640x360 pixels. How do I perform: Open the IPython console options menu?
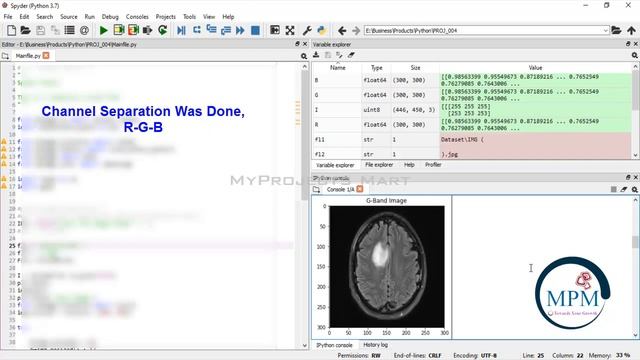pyautogui.click(x=634, y=189)
